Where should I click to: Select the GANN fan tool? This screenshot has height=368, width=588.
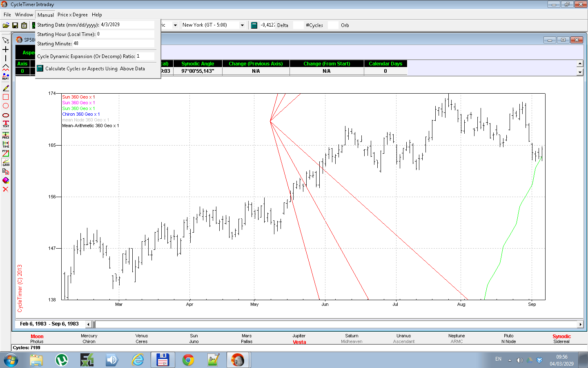tap(6, 162)
